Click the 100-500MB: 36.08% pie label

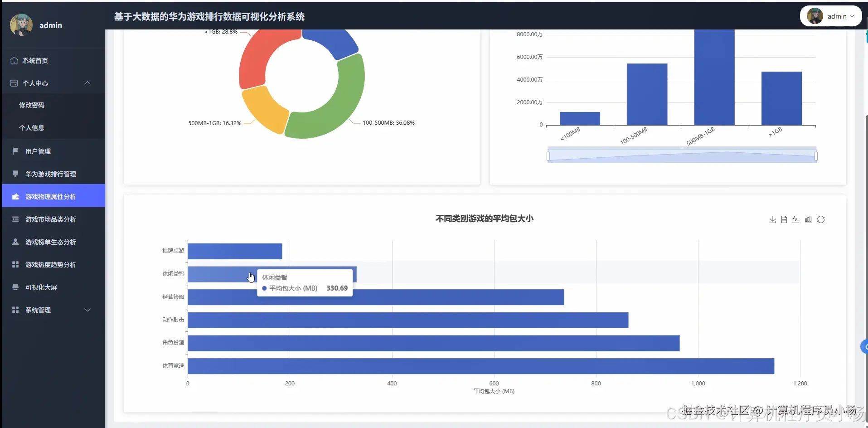(388, 123)
